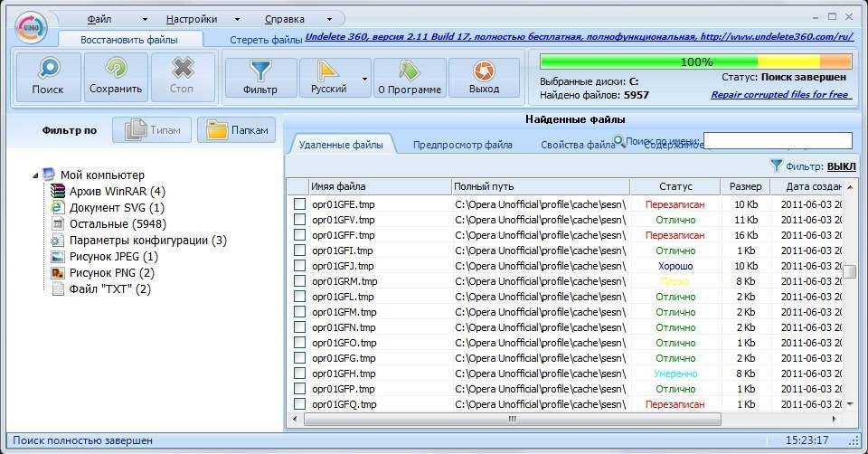Filter by folders with the Папкам button

(236, 130)
